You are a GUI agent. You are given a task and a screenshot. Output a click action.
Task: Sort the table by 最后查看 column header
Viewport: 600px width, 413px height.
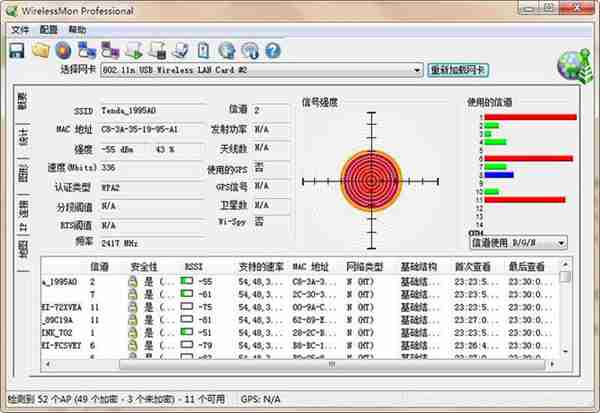(x=526, y=267)
